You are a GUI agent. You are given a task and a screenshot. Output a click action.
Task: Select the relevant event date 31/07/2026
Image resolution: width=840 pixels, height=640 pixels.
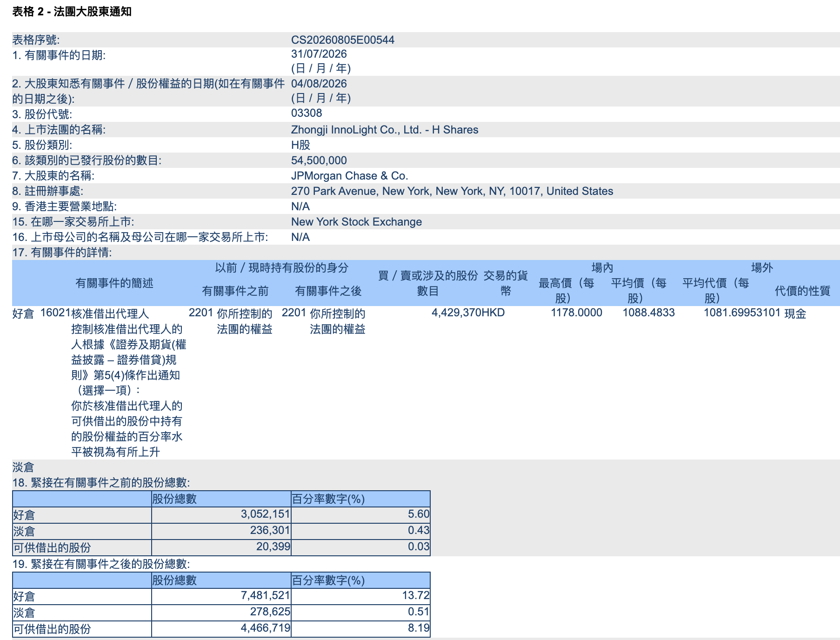(x=319, y=54)
